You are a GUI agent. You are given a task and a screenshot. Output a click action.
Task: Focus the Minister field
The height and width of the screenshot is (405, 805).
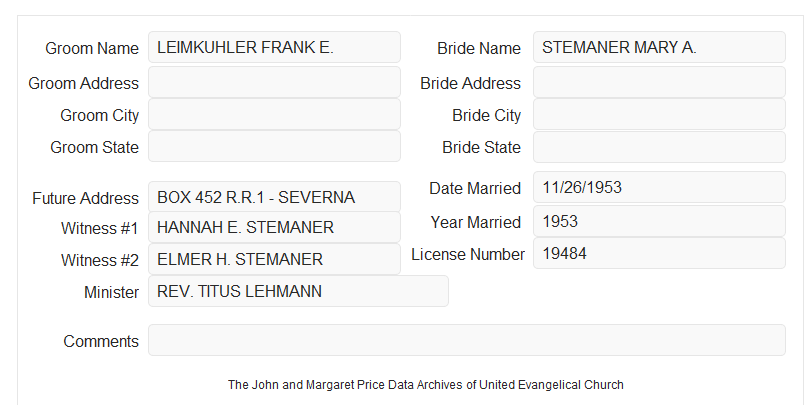coord(298,291)
